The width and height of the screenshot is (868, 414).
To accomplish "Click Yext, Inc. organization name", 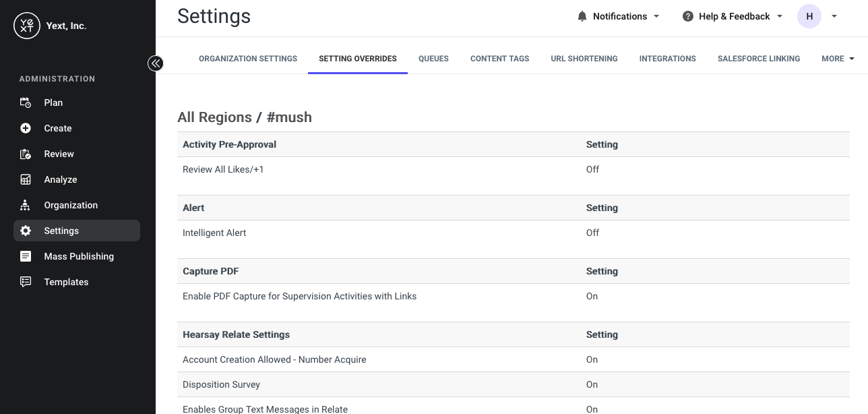I will tap(66, 26).
